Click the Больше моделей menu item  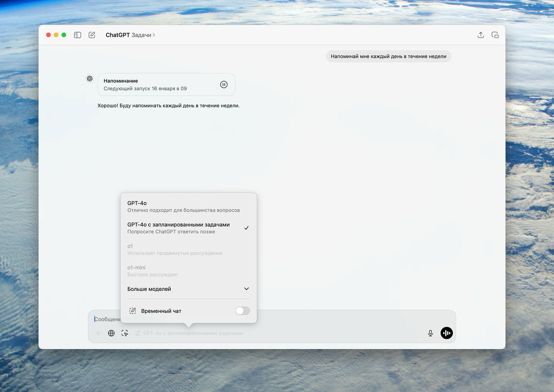click(188, 289)
